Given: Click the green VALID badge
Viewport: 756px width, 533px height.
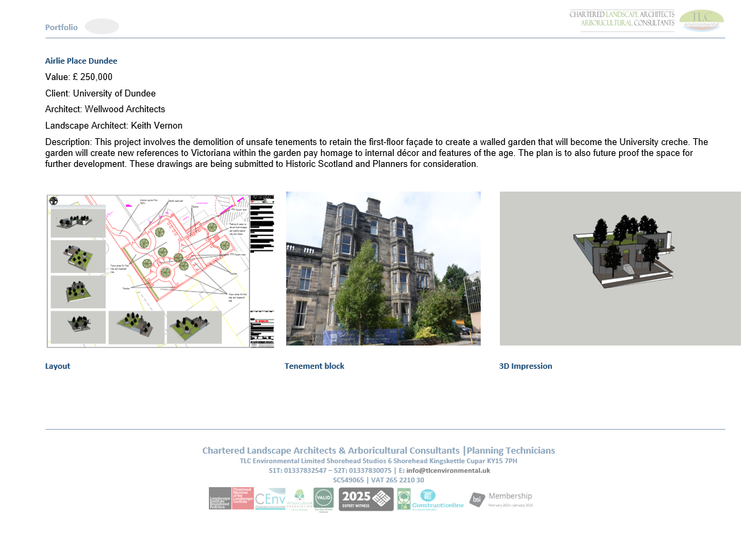Looking at the screenshot, I should [323, 499].
